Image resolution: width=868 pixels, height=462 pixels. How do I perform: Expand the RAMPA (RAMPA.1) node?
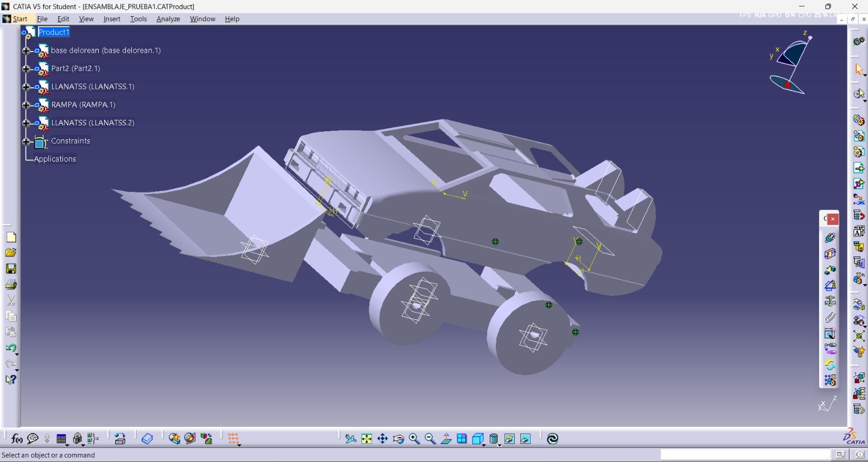click(x=26, y=105)
